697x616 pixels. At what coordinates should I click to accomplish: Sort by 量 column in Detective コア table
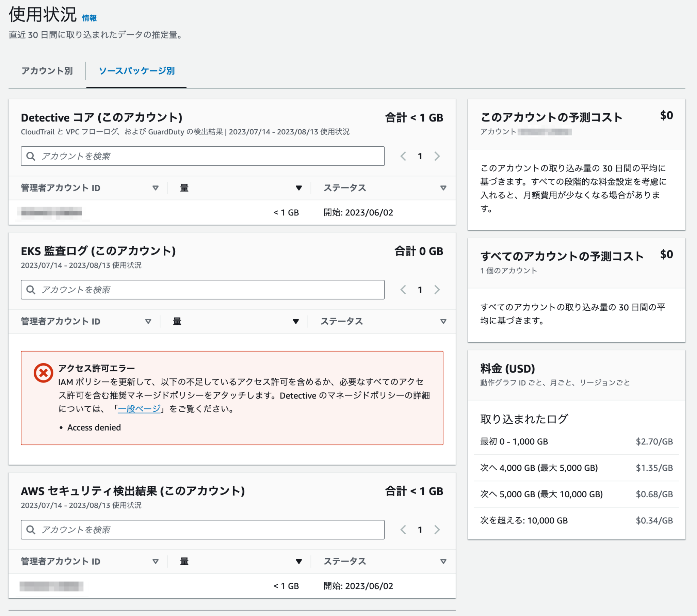click(299, 188)
